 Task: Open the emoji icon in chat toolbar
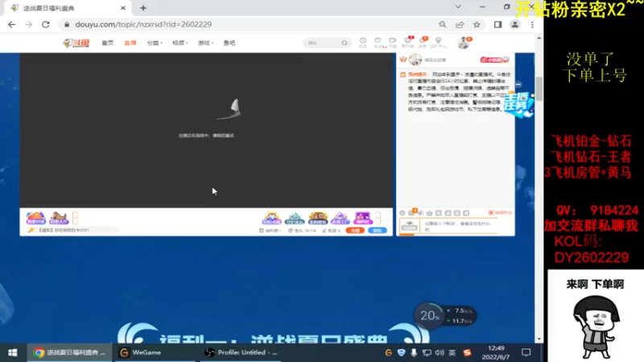[402, 213]
